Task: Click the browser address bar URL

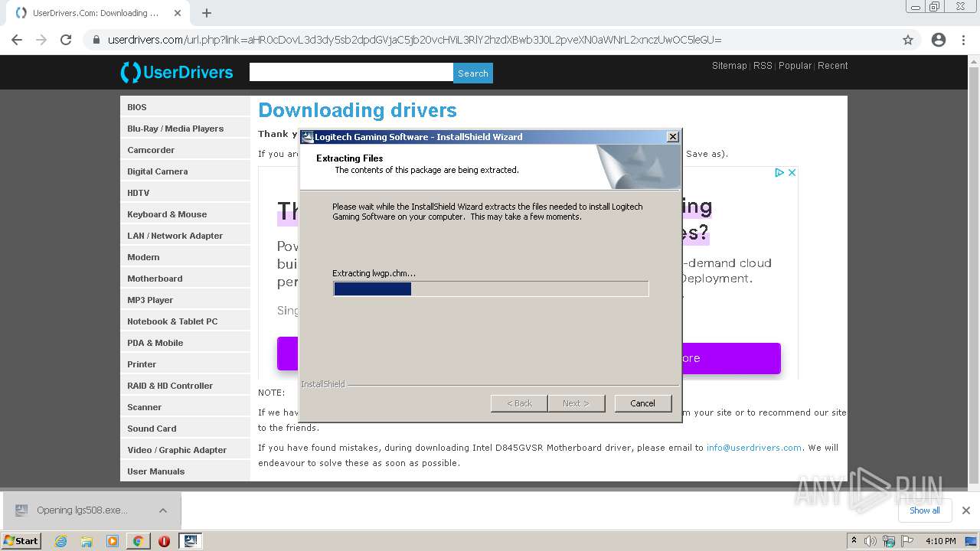Action: 414,40
